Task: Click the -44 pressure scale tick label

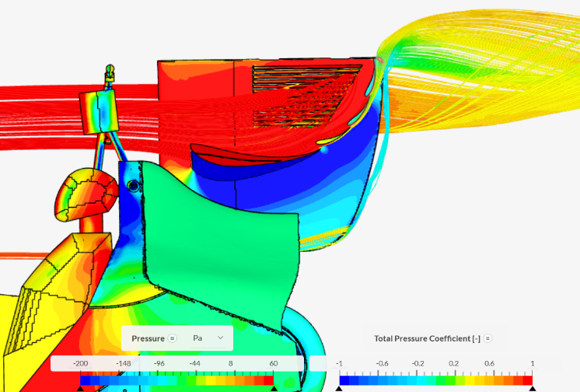Action: tap(194, 363)
